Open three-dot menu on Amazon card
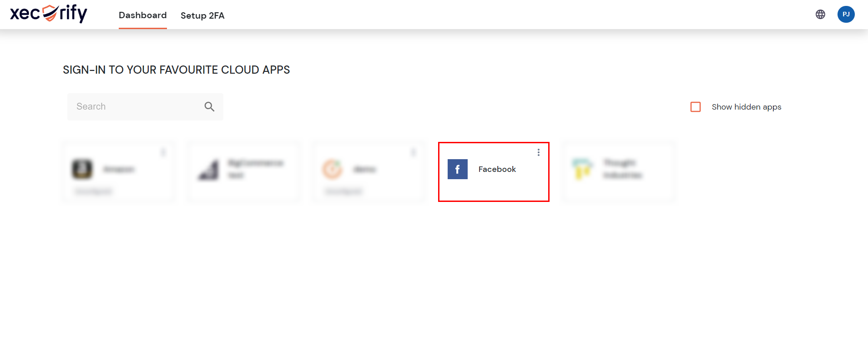Screen dimensions: 868x352 pyautogui.click(x=163, y=152)
